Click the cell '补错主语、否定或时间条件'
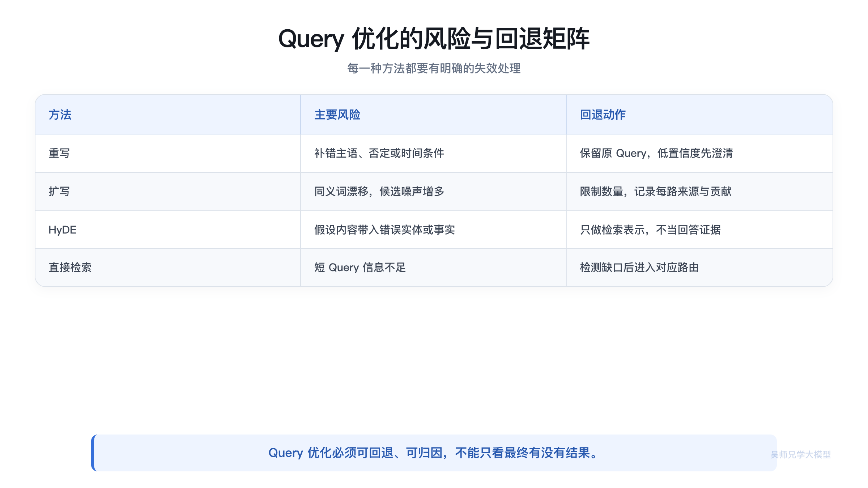Image resolution: width=868 pixels, height=488 pixels. point(433,153)
